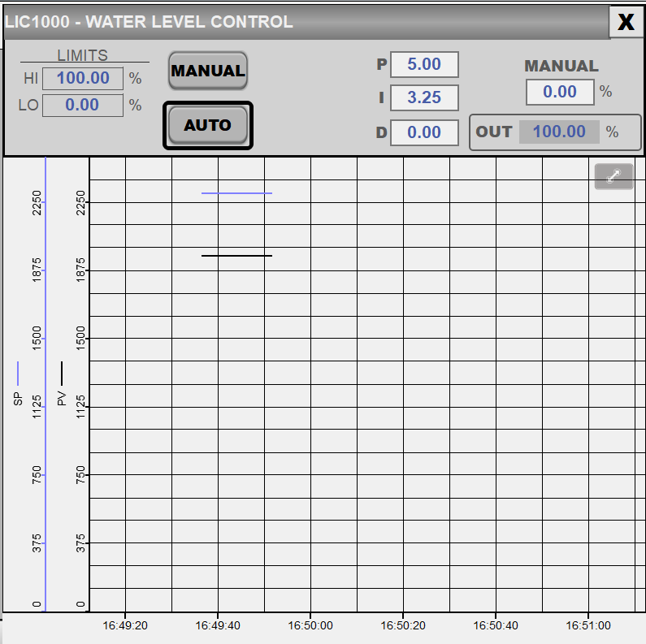Switch controller to AUTO mode
Viewport: 646px width, 644px height.
(208, 125)
